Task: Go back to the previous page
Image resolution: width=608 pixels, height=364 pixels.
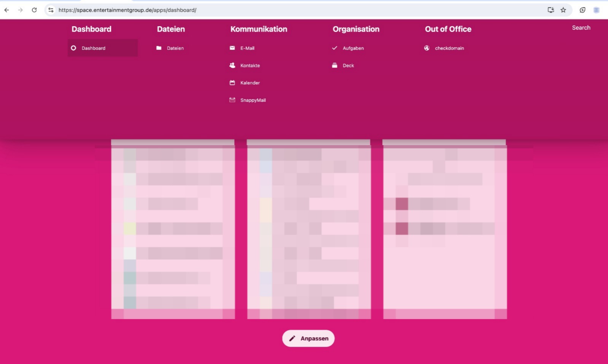Action: pyautogui.click(x=6, y=10)
